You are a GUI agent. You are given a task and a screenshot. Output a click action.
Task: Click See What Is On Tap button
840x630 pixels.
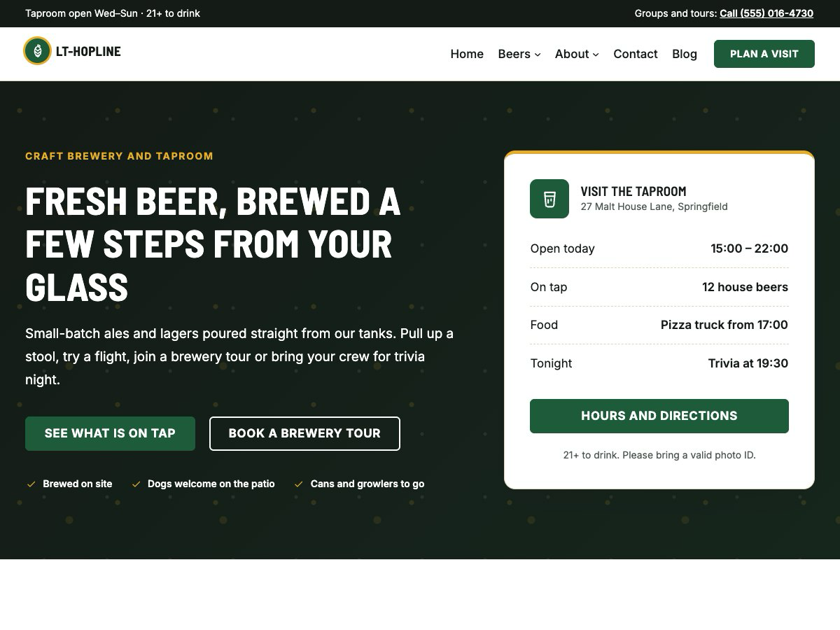[x=110, y=433]
